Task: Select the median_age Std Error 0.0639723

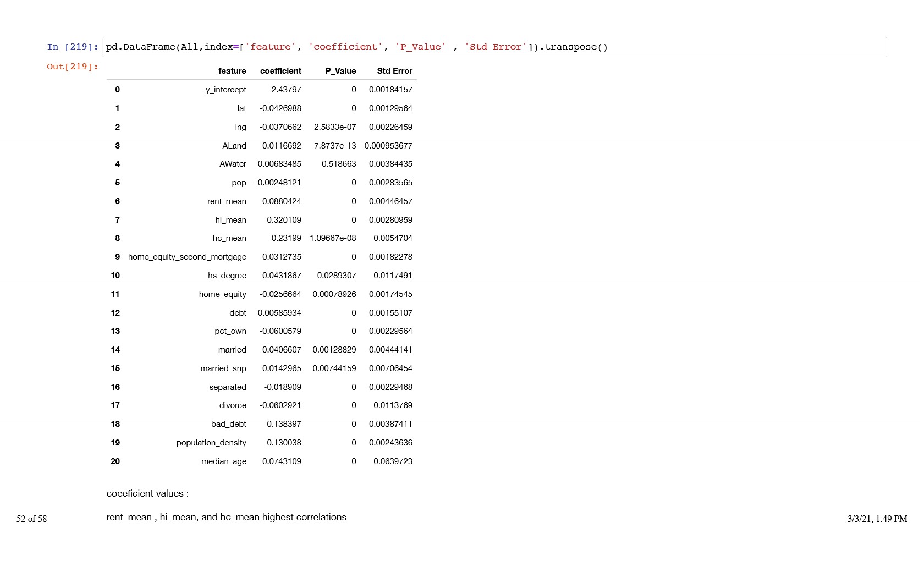Action: [393, 461]
